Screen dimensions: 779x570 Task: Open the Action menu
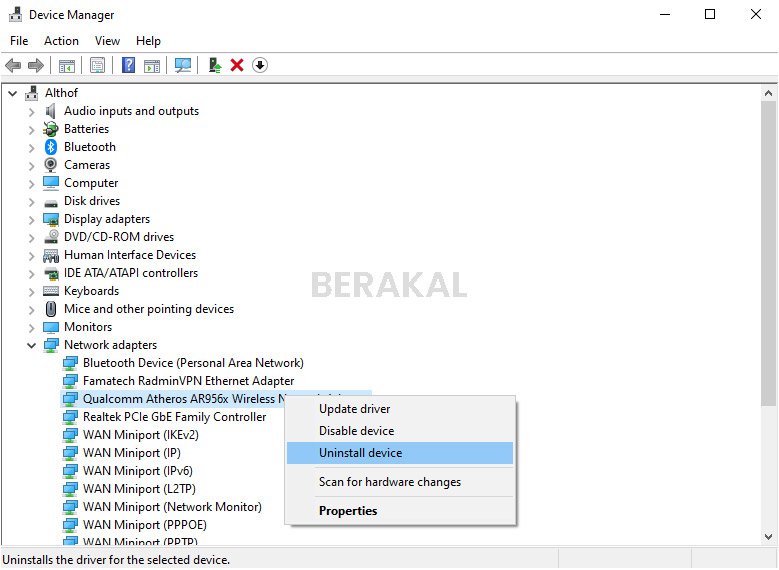61,41
